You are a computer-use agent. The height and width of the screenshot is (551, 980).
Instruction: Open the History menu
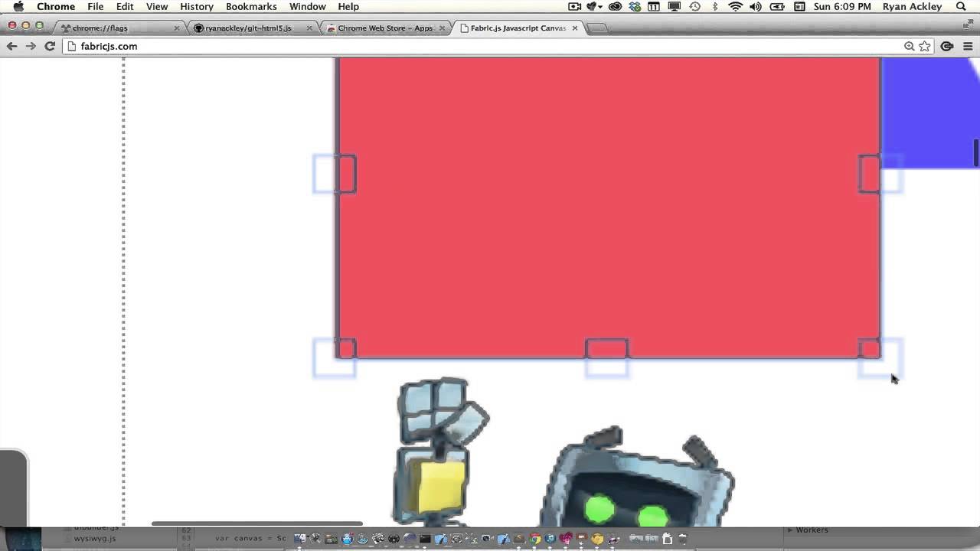[197, 6]
